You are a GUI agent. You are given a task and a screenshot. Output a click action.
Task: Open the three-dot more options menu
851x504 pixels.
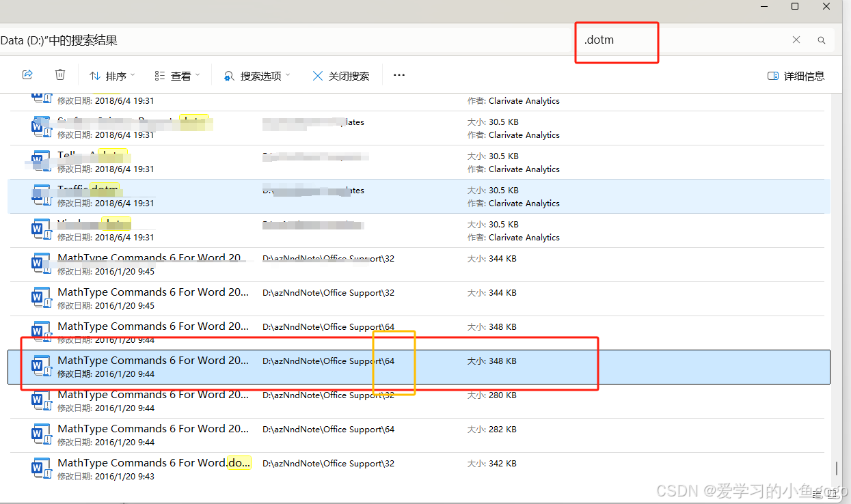click(399, 75)
